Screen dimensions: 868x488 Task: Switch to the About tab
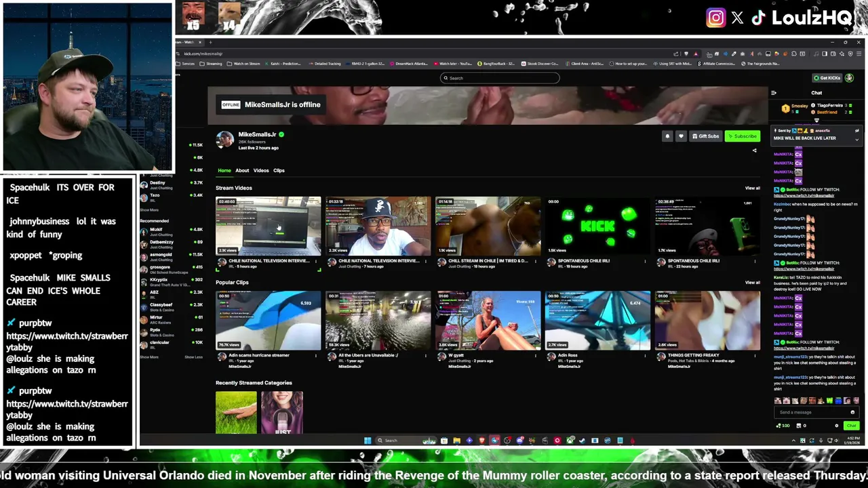point(242,171)
